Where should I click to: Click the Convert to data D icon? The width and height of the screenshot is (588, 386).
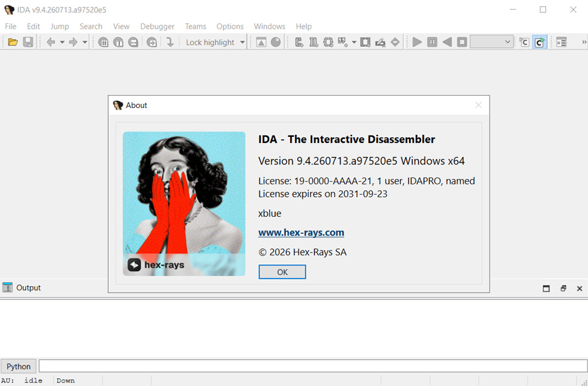pos(314,42)
